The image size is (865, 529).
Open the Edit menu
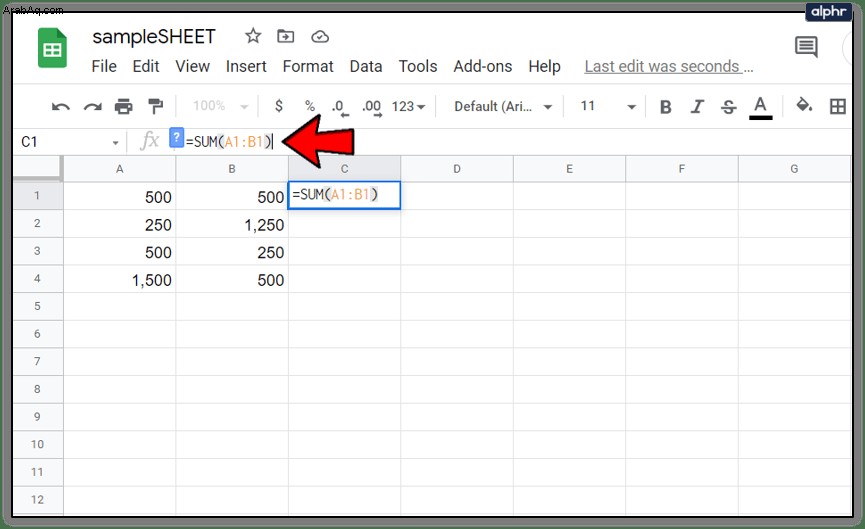tap(146, 66)
